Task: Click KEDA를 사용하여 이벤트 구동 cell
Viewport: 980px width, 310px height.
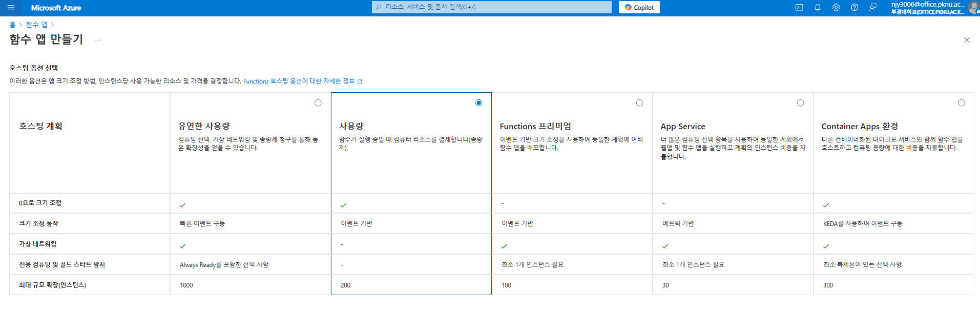Action: pyautogui.click(x=863, y=223)
